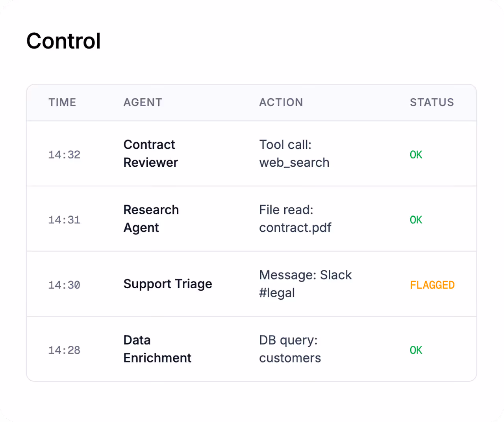Image resolution: width=504 pixels, height=422 pixels.
Task: Select the 14:32 timestamp cell
Action: (x=64, y=155)
